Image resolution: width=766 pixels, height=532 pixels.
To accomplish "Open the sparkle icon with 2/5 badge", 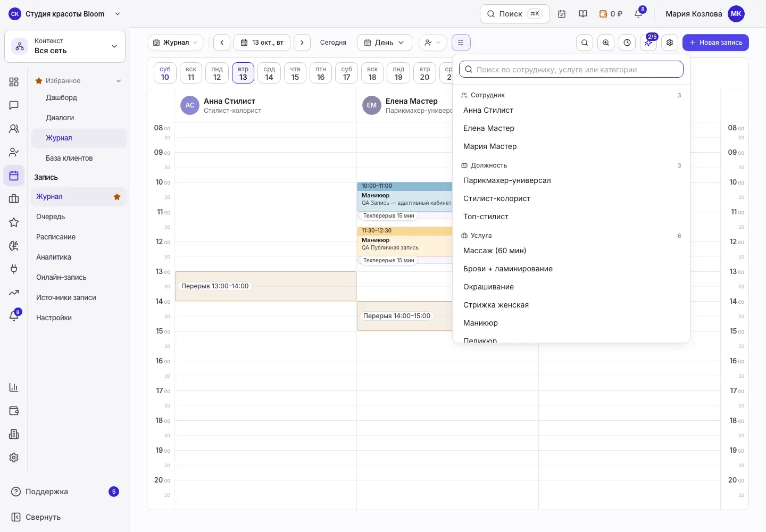I will (x=648, y=43).
